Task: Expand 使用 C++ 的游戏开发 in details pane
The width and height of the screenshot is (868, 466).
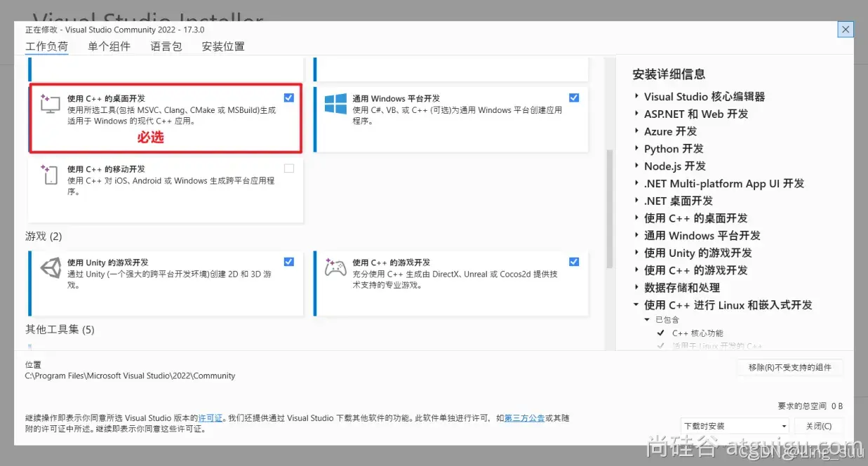Action: click(x=636, y=269)
